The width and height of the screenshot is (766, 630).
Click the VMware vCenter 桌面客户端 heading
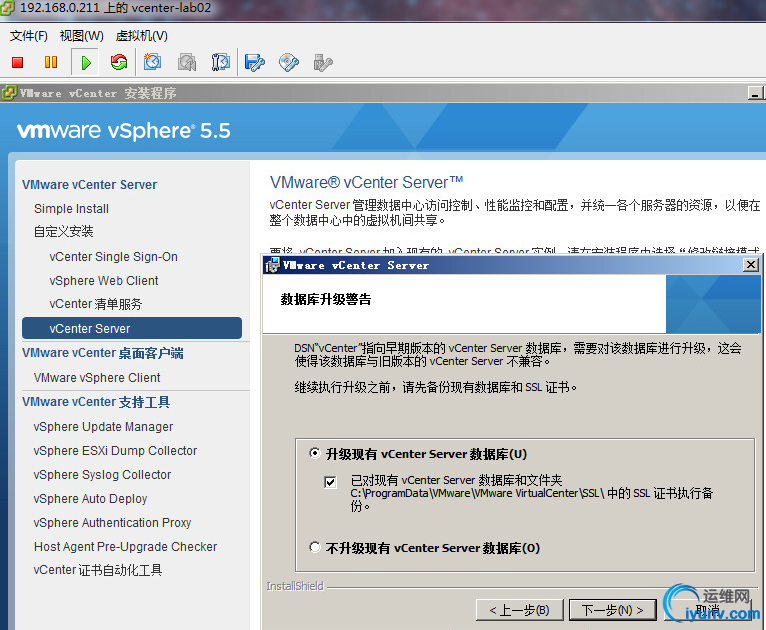click(x=103, y=353)
